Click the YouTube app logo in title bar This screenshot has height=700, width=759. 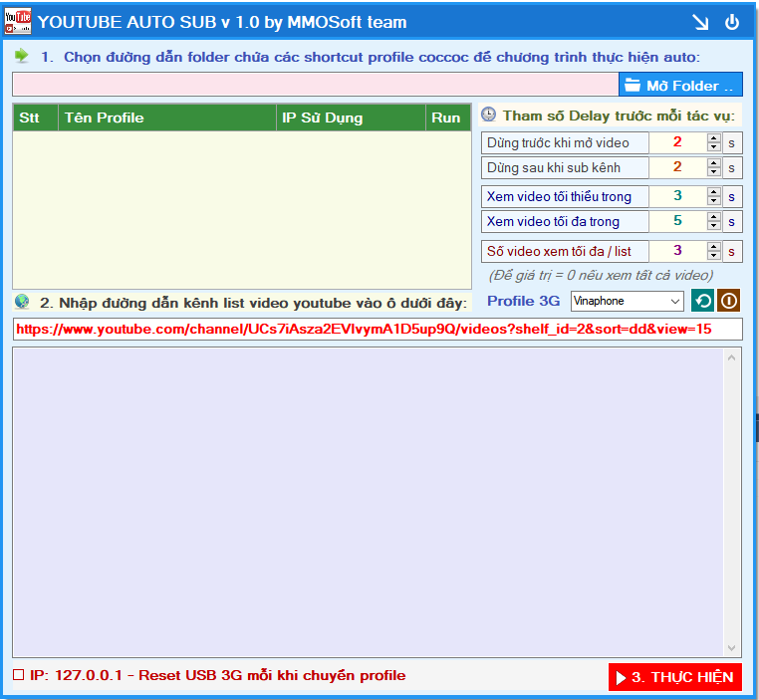click(18, 21)
